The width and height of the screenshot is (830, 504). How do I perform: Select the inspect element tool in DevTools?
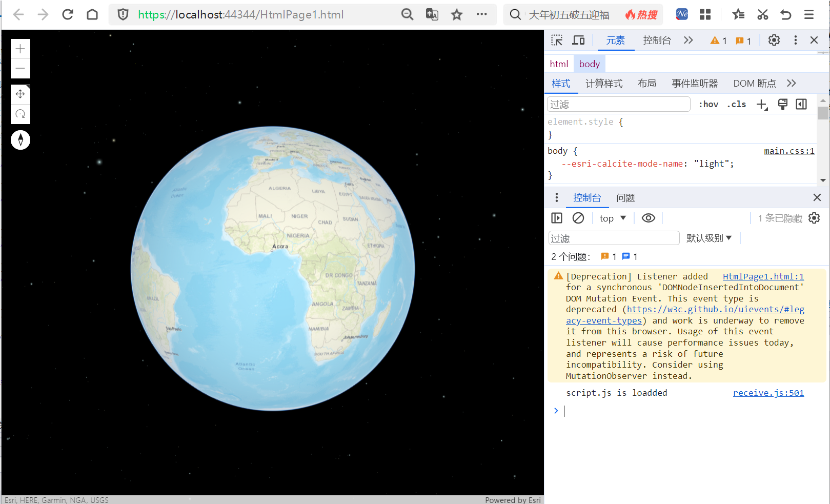pos(557,40)
